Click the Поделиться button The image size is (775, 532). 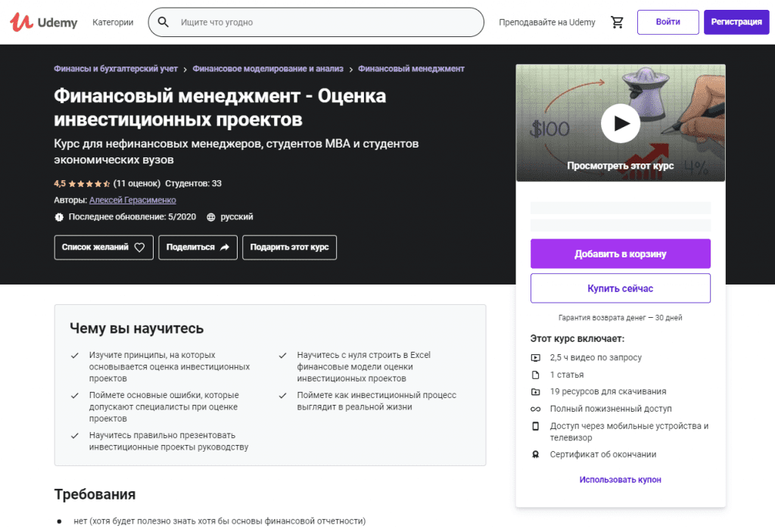coord(198,247)
